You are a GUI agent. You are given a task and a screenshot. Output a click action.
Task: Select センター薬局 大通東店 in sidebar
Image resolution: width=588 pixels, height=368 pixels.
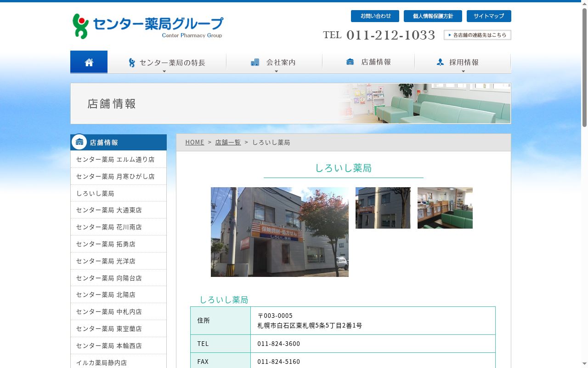119,210
